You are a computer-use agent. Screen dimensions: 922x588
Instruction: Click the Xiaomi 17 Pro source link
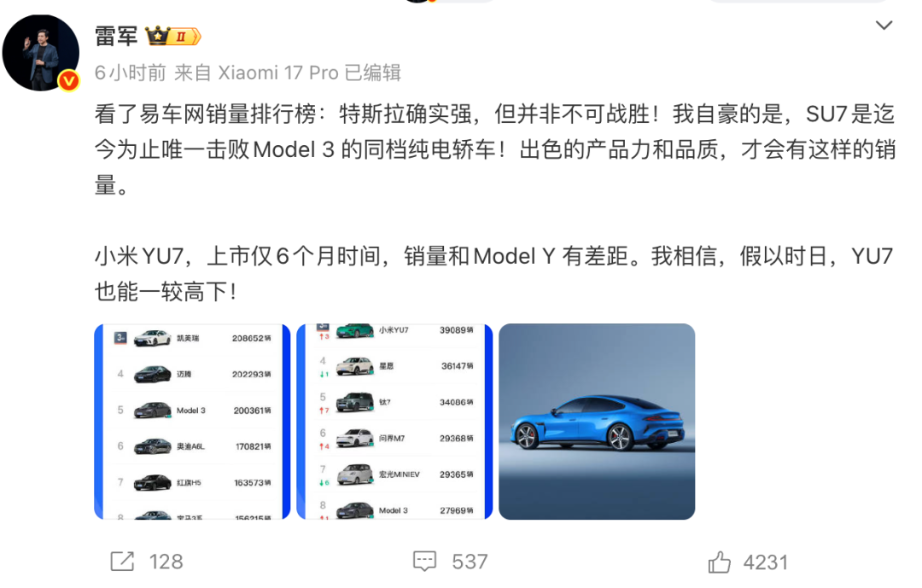coord(278,73)
